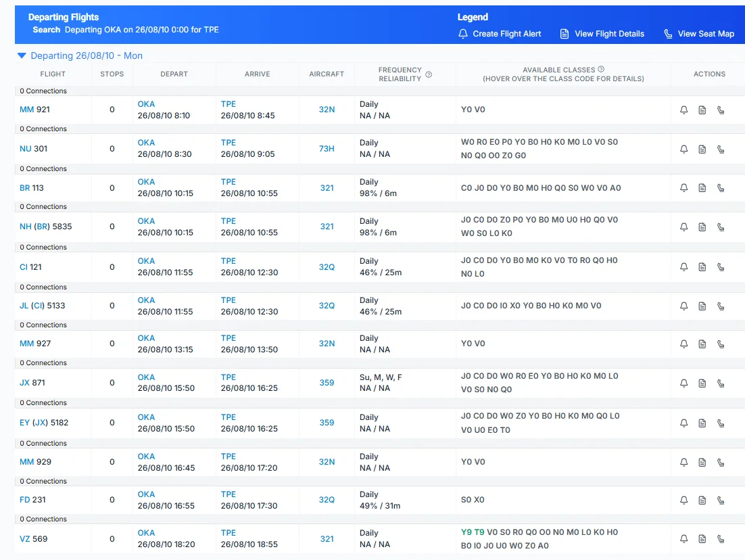The height and width of the screenshot is (560, 745).
Task: Create flight alert for NU 301
Action: (x=683, y=149)
